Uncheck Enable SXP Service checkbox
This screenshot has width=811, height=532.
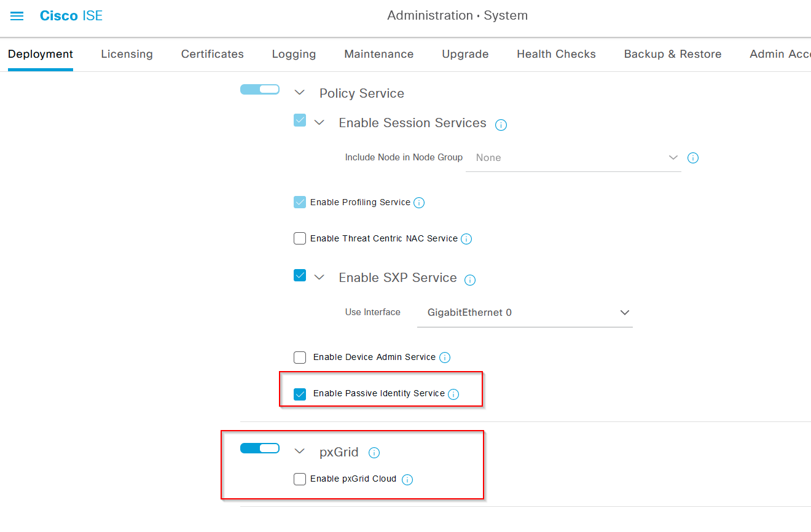click(300, 275)
